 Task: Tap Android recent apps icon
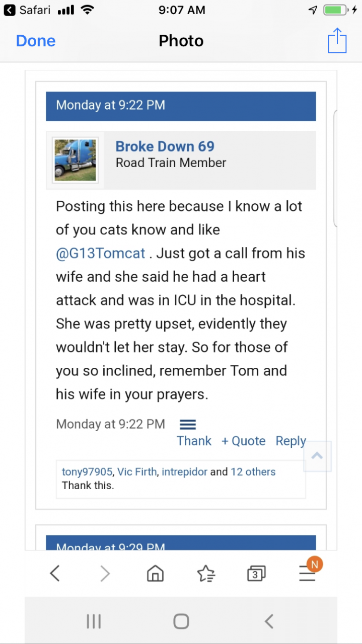94,621
